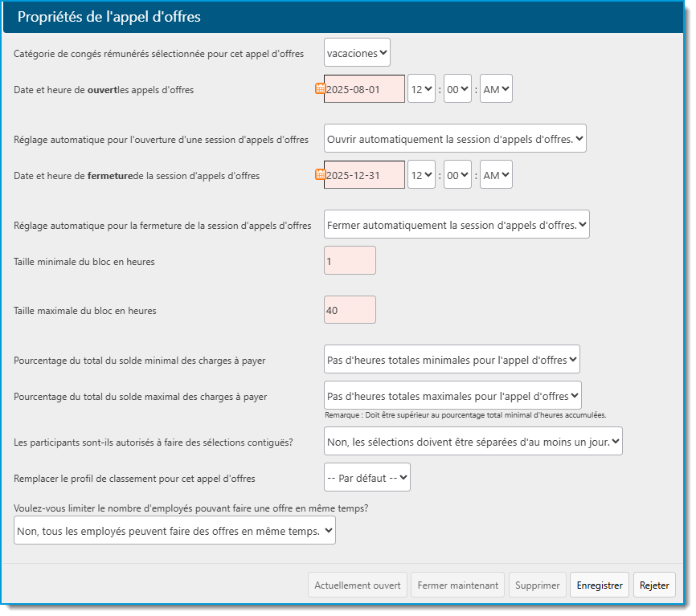Save with the 'Enregistrer' button
Viewport: 696px width, 616px height.
pyautogui.click(x=600, y=585)
